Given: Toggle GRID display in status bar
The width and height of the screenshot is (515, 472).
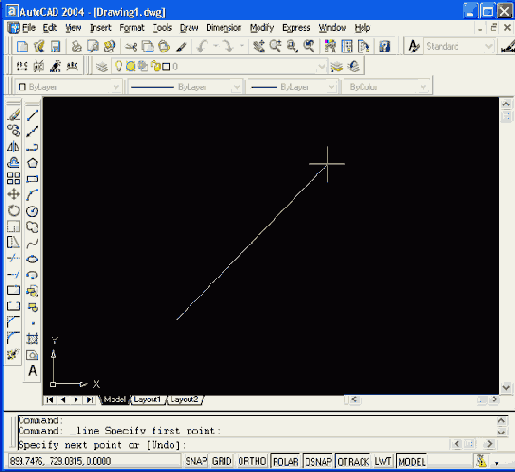Looking at the screenshot, I should coord(221,461).
